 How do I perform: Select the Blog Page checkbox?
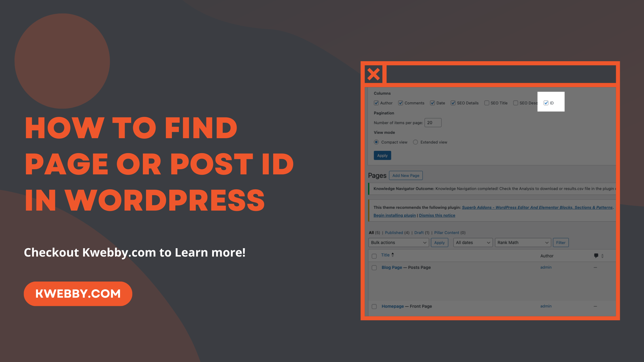(x=374, y=267)
